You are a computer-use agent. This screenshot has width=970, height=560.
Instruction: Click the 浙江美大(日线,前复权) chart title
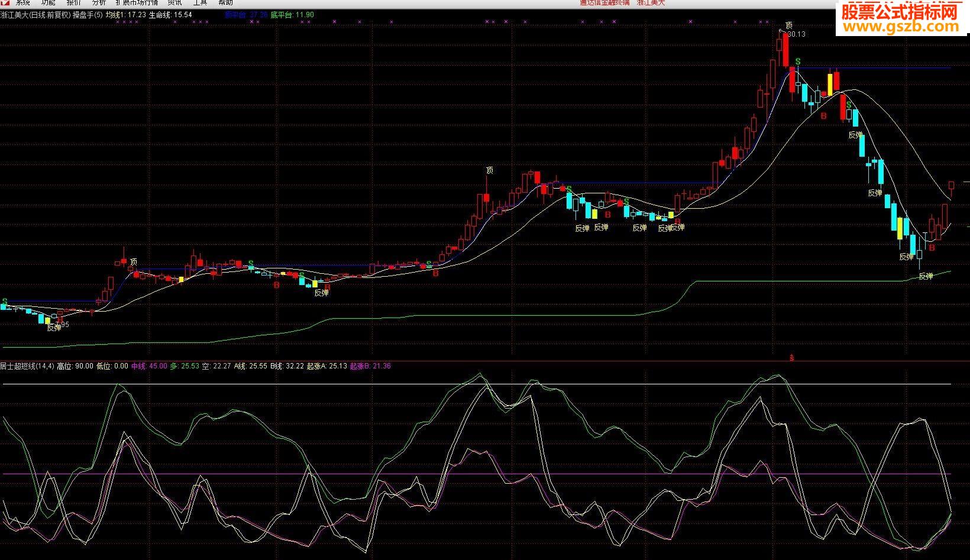[35, 15]
